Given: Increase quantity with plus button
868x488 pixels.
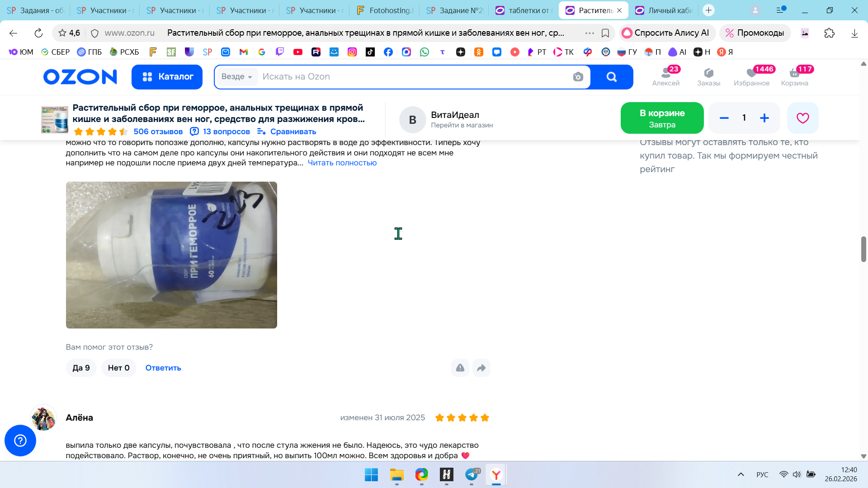Looking at the screenshot, I should click(x=764, y=118).
